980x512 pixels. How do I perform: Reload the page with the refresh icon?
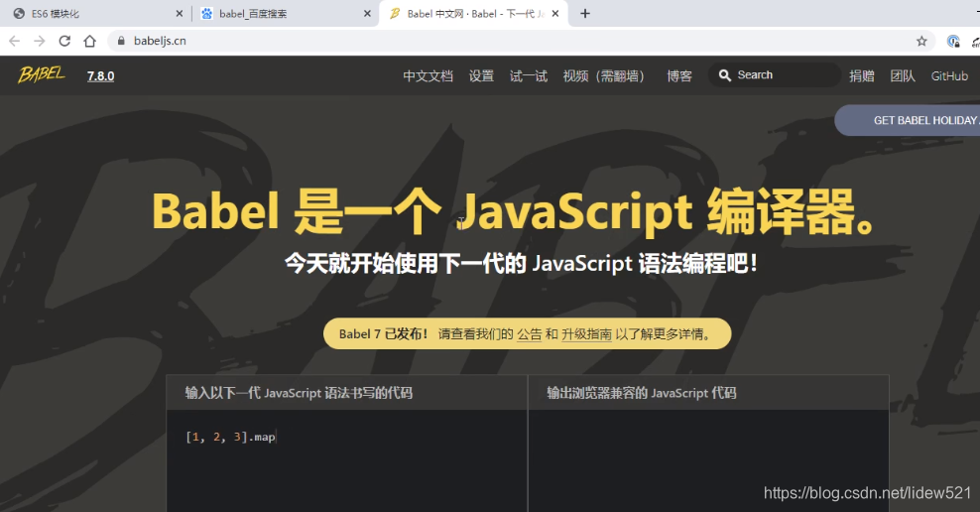64,41
